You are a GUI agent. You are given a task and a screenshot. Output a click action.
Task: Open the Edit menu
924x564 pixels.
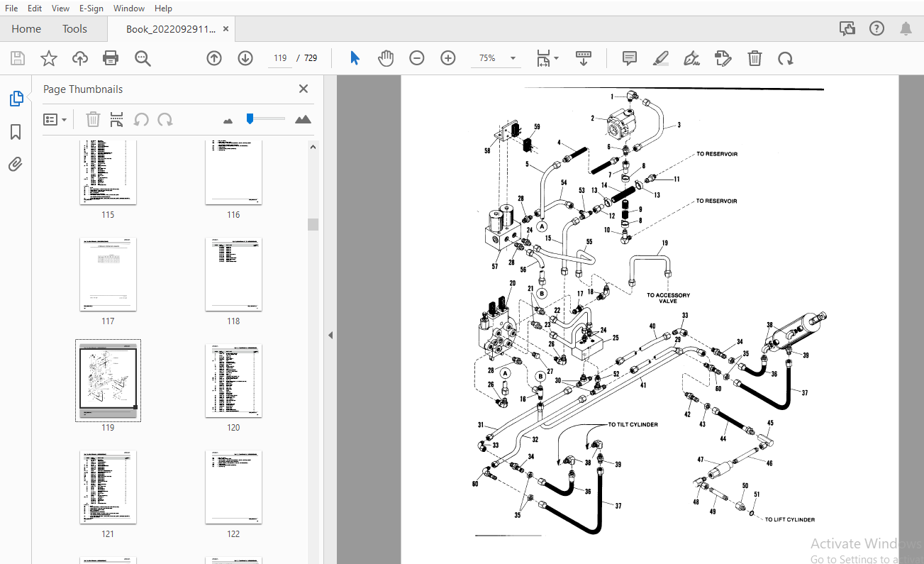tap(34, 8)
